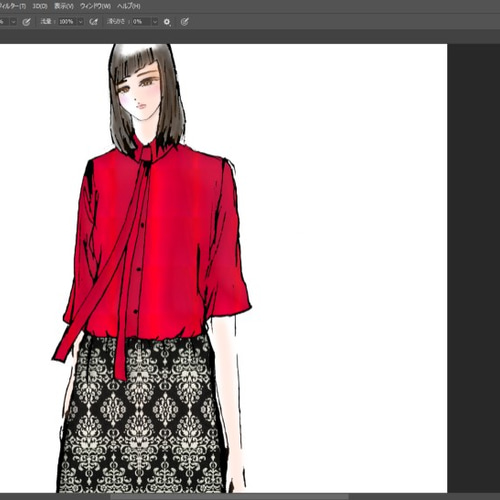Open the ウィンドウ(W) menu

(x=95, y=6)
